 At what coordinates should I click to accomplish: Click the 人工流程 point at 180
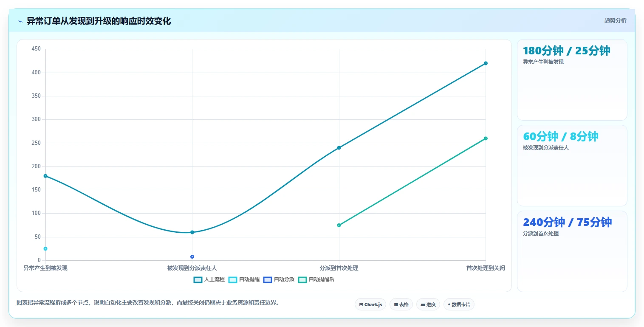[x=45, y=176]
